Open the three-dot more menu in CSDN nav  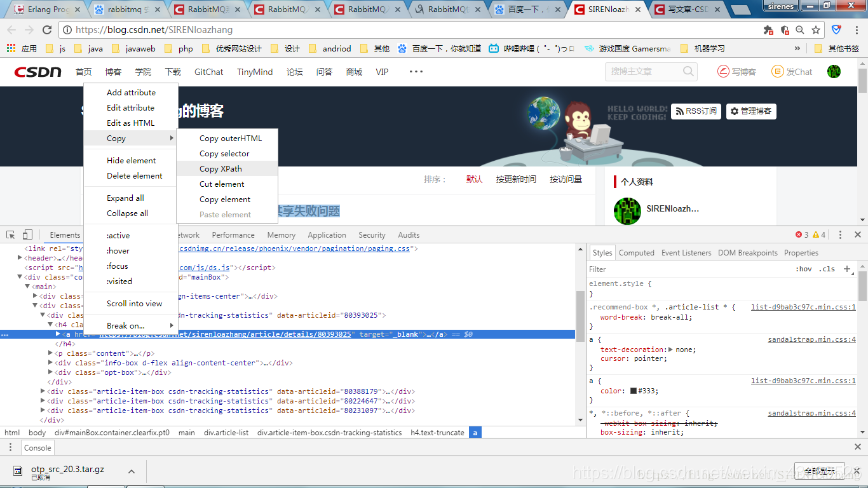(416, 72)
